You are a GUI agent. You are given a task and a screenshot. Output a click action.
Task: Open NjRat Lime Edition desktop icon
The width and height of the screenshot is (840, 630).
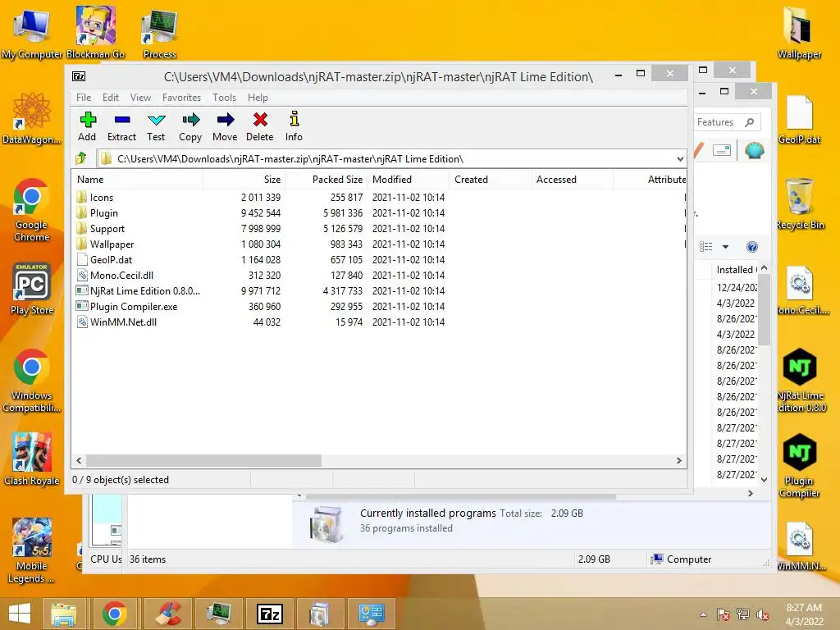801,381
